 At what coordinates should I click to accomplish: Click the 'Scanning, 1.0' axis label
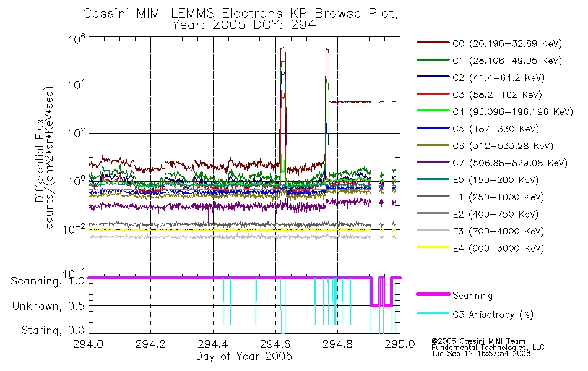pos(48,281)
